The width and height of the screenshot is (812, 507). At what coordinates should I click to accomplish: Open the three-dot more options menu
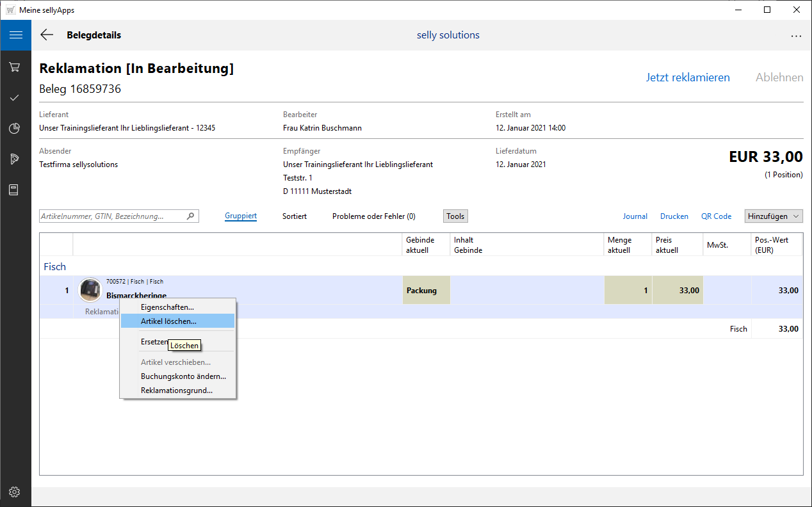pyautogui.click(x=796, y=36)
